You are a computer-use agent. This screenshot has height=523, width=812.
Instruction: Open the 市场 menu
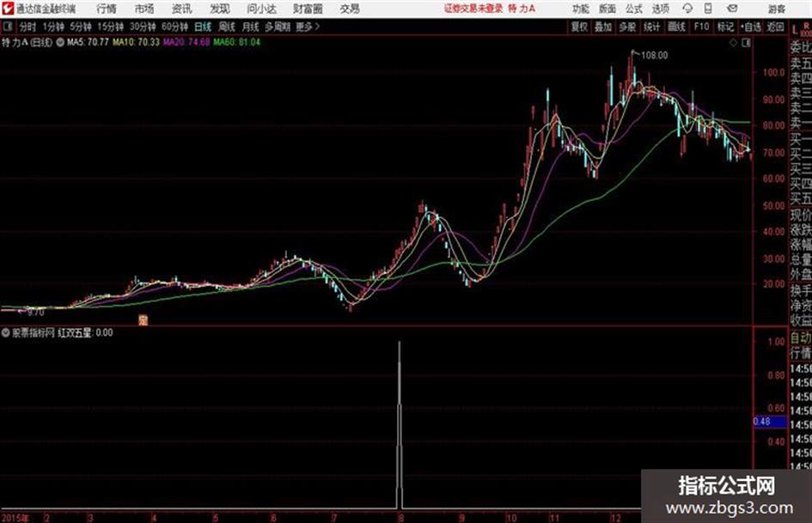tap(144, 9)
